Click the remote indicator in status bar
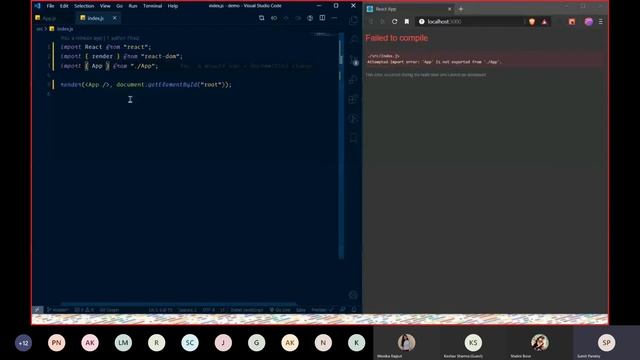Screen dimensions: 640x360 tap(38, 310)
